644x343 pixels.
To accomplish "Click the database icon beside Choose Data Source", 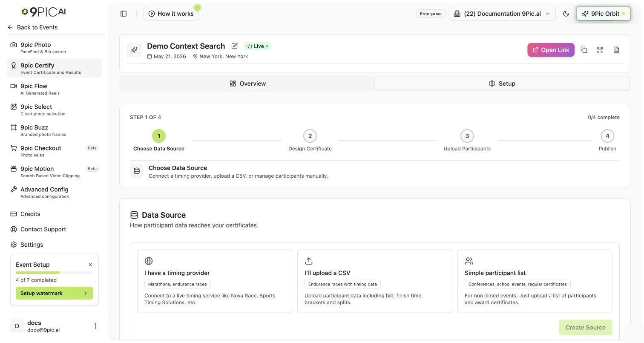I will (x=137, y=171).
